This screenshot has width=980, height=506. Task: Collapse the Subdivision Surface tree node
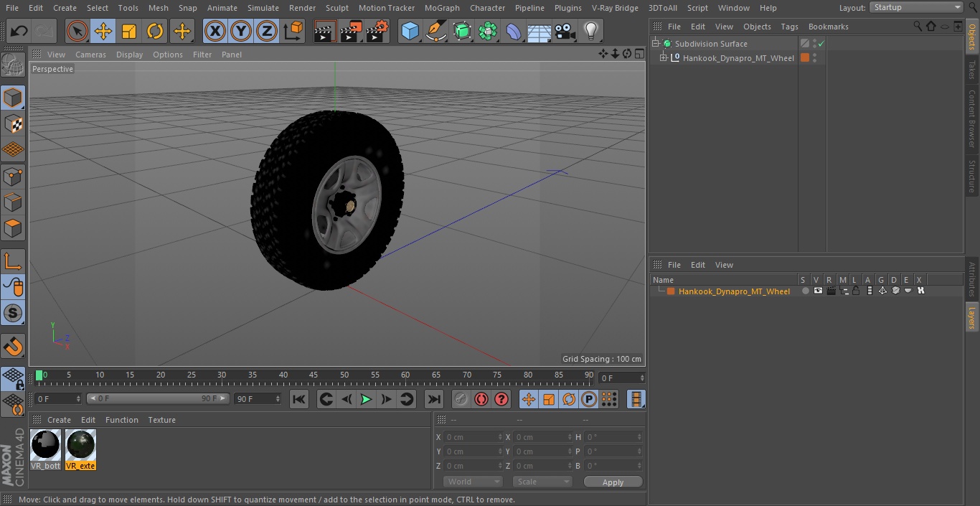coord(656,44)
